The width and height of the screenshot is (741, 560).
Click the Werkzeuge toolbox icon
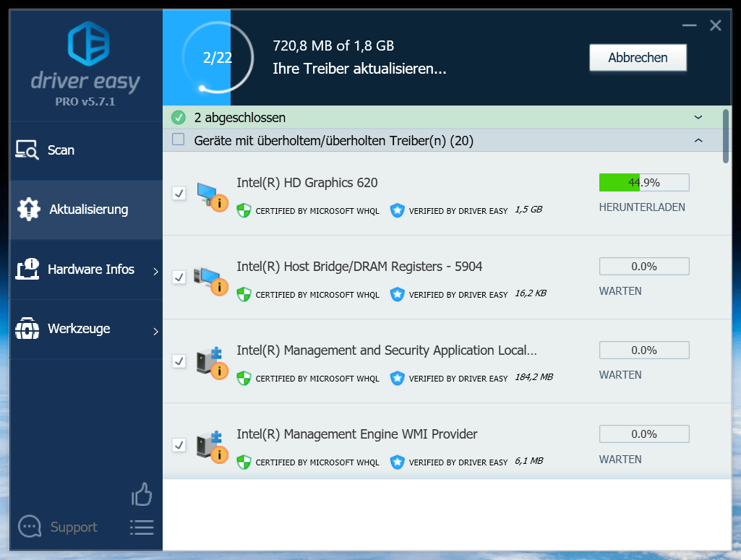27,328
